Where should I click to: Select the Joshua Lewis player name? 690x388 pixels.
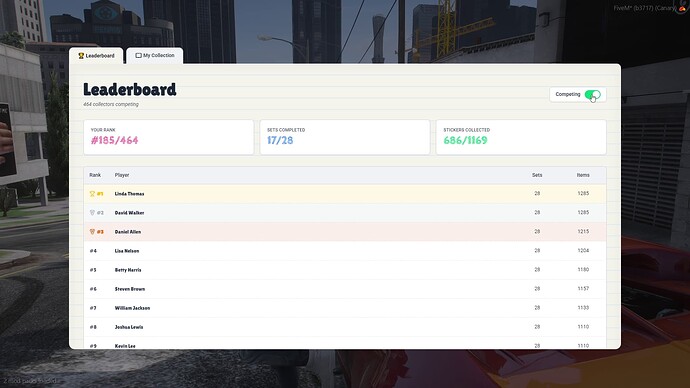(129, 327)
